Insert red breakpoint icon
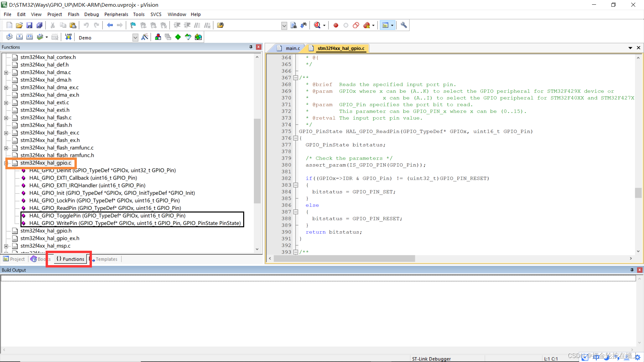This screenshot has height=362, width=644. click(x=336, y=25)
